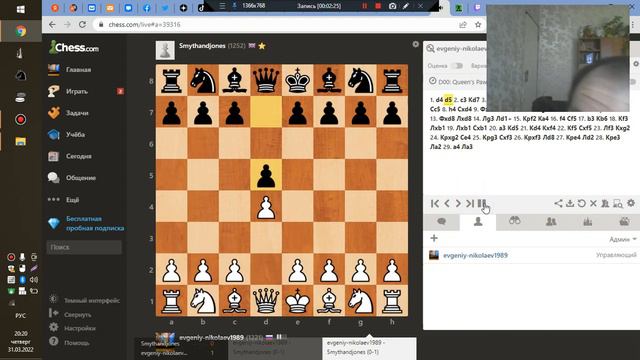Click the highlighted d5 move in notation
This screenshot has width=640, height=360.
click(448, 100)
